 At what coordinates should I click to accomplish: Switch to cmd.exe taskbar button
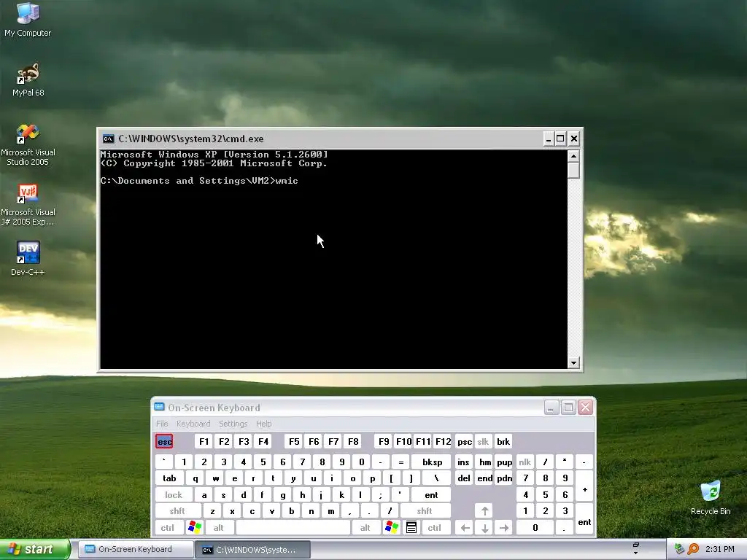coord(252,550)
